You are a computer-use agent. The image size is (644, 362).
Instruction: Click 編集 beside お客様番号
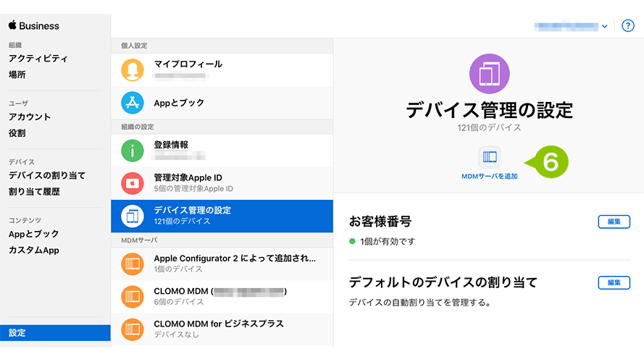click(614, 222)
